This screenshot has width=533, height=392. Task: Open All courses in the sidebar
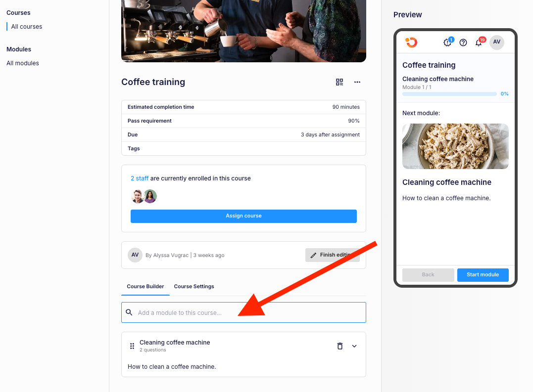click(27, 27)
